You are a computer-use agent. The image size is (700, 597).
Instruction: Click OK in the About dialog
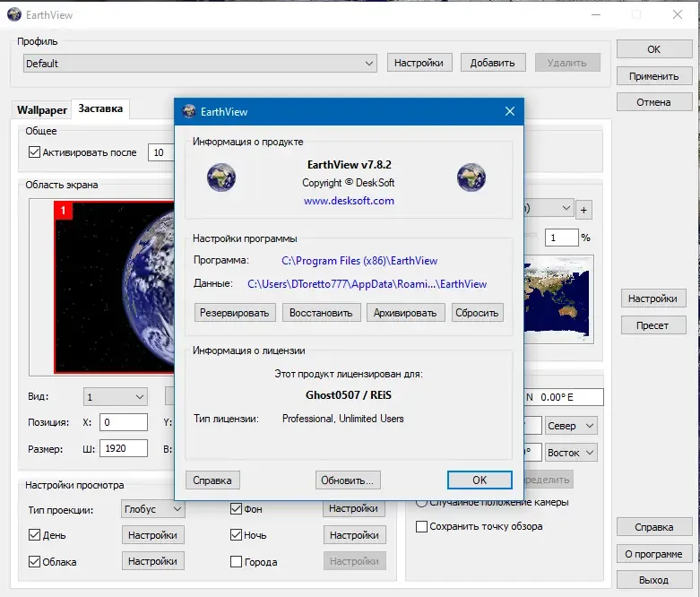480,480
